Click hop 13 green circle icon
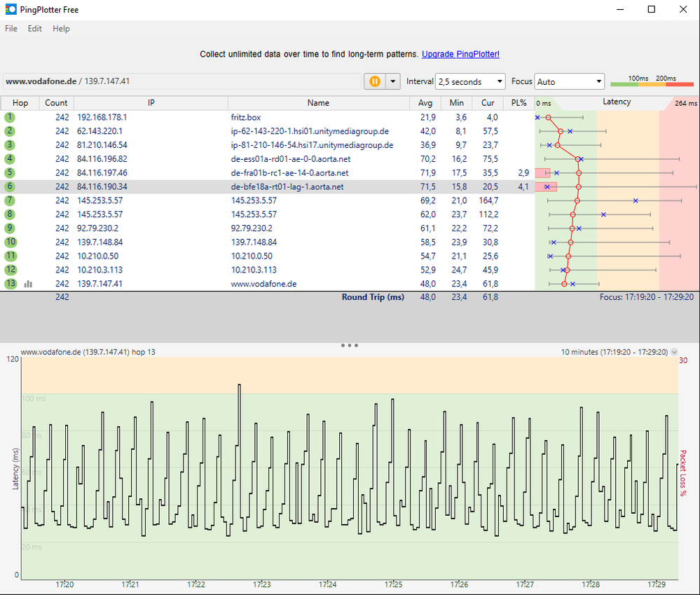700x595 pixels. tap(11, 283)
